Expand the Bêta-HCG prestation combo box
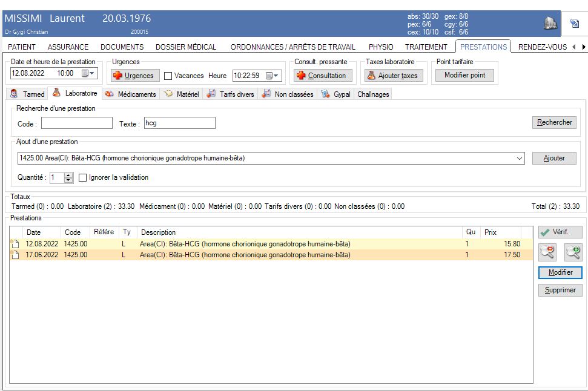 click(520, 158)
